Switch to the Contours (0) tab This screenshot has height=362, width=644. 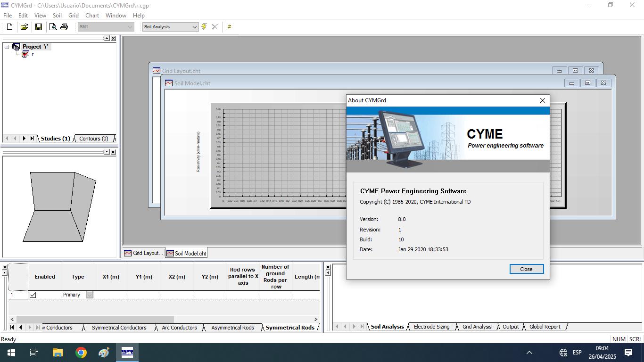93,139
